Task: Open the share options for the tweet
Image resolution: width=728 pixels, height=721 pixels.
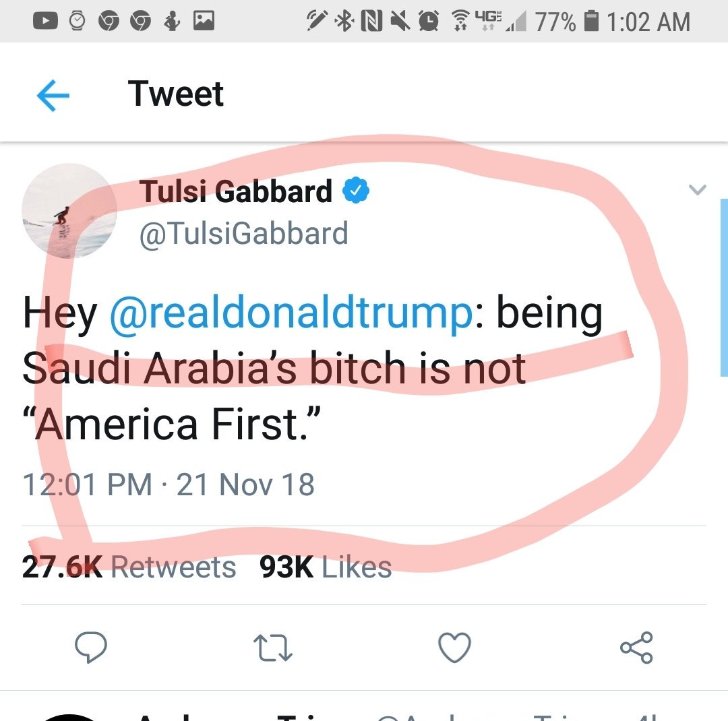Action: point(636,648)
